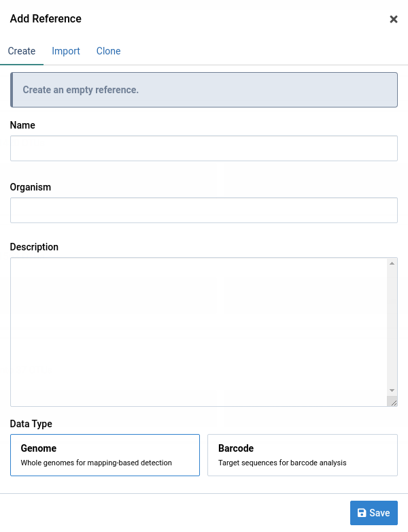Select the Create tab
This screenshot has height=532, width=408.
(22, 51)
